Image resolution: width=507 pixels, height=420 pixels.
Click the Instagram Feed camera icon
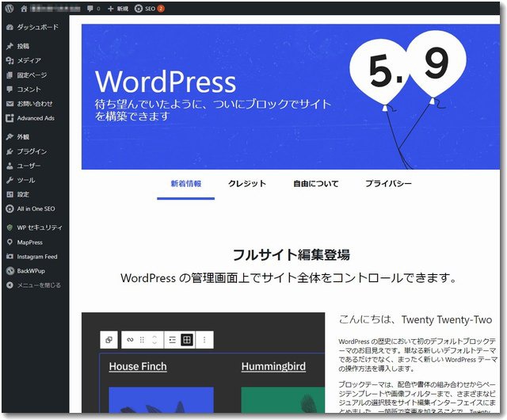[10, 257]
